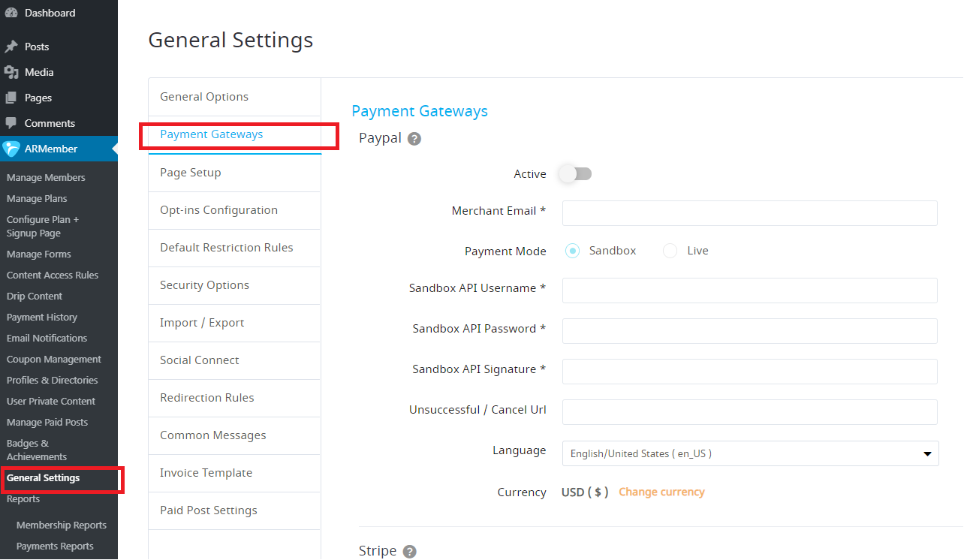Go to Configure Plan + Signup Page
Screen dimensions: 964x560
[x=43, y=227]
